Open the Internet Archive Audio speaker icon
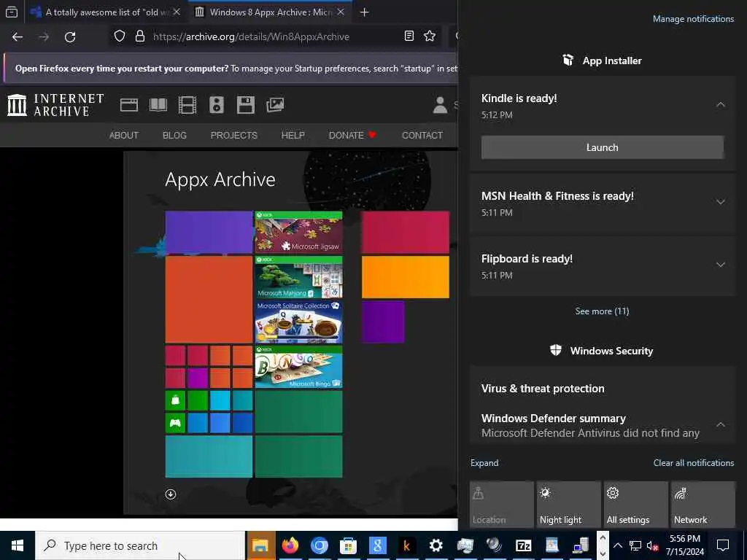 point(216,105)
